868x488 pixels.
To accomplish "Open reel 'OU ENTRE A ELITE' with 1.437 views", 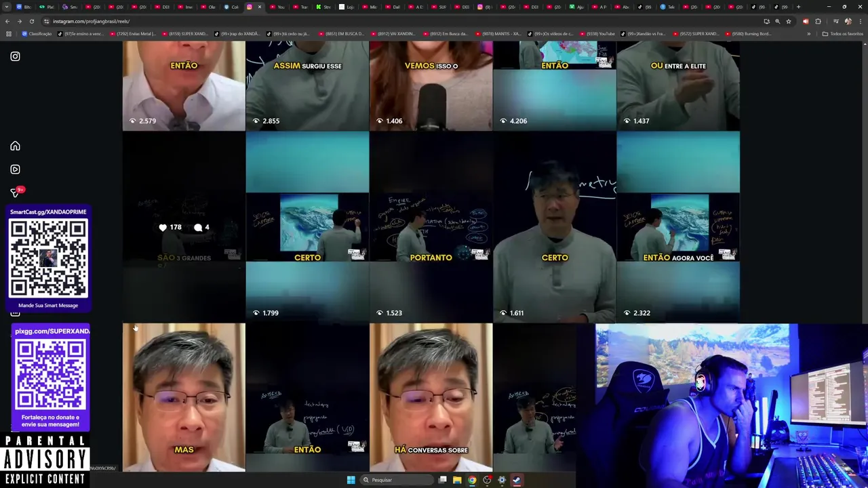I will click(678, 85).
